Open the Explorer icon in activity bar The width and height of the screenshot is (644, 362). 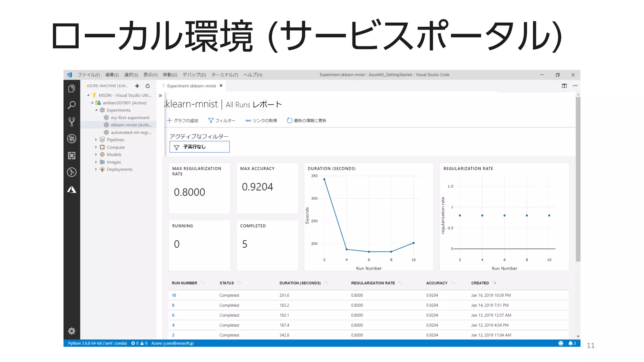tap(72, 89)
